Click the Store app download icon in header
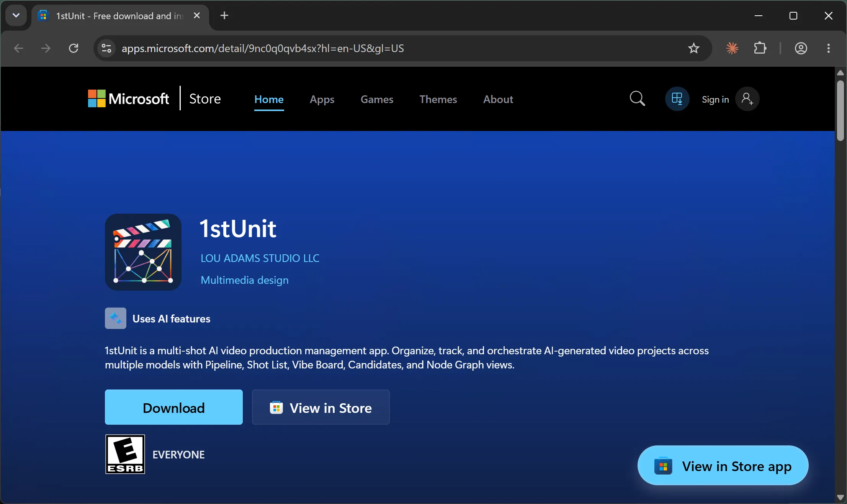The height and width of the screenshot is (504, 847). [677, 99]
